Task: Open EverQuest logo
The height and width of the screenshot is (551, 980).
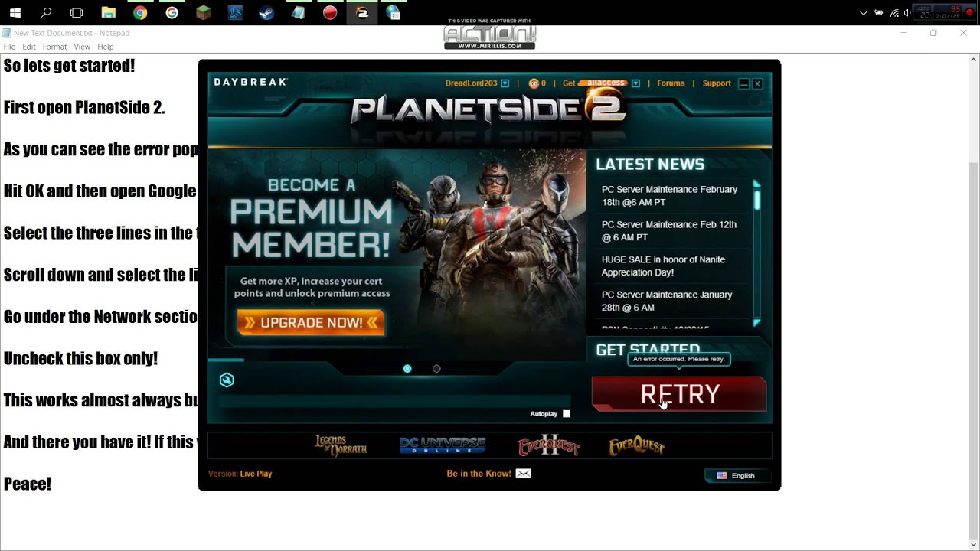Action: click(637, 446)
